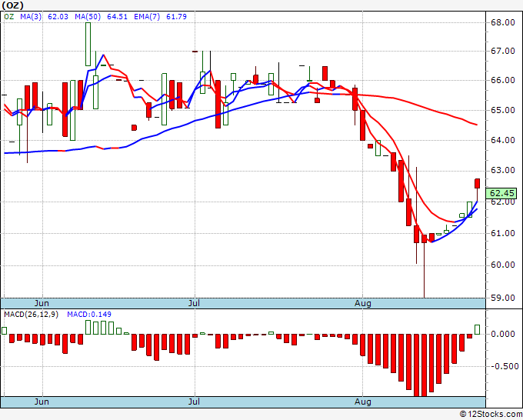The image size is (523, 420).
Task: Click the MACD(26,12,9) indicator label
Action: tap(31, 315)
